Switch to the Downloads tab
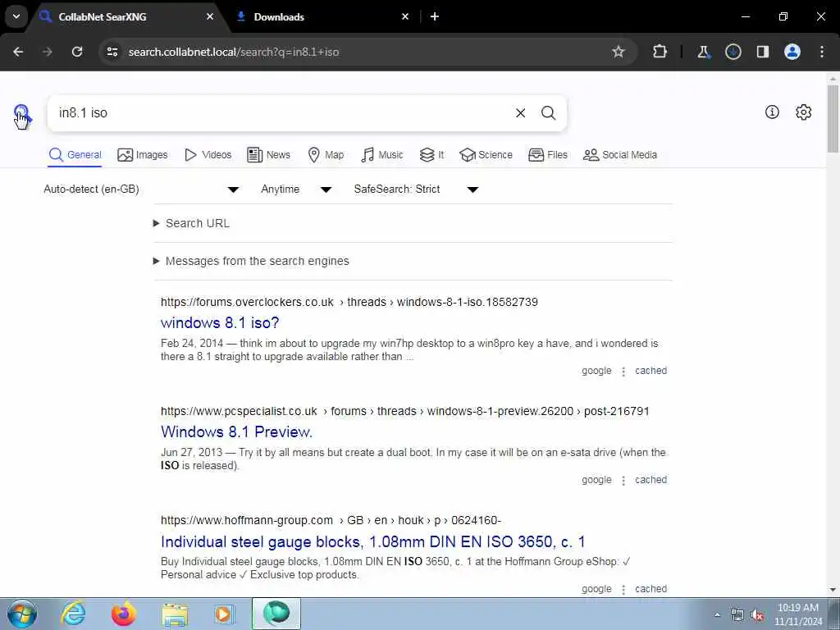The image size is (840, 630). click(x=321, y=16)
